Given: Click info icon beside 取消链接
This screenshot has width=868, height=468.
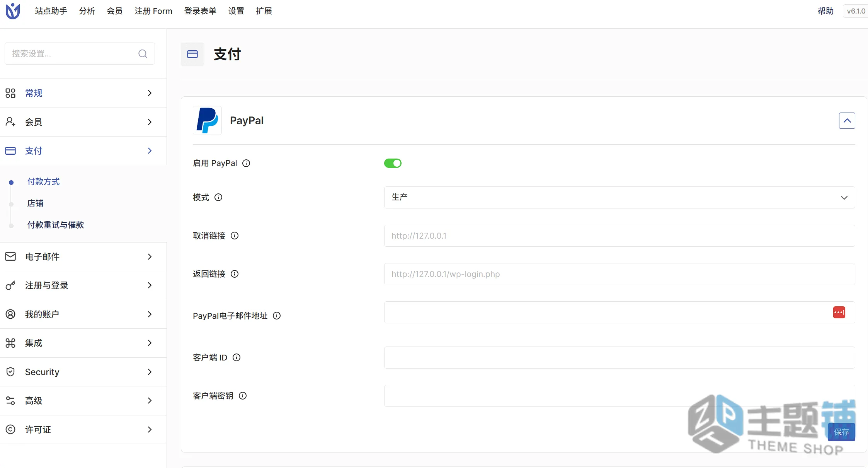Looking at the screenshot, I should pyautogui.click(x=235, y=236).
